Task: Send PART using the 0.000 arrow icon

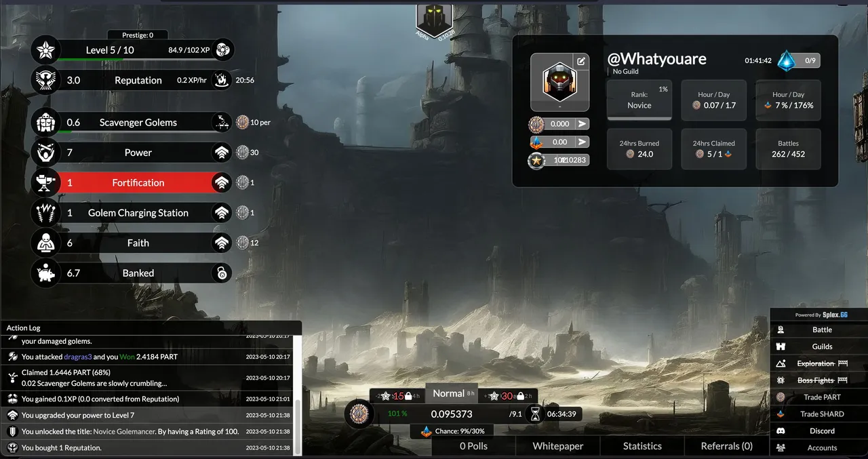Action: (x=582, y=124)
